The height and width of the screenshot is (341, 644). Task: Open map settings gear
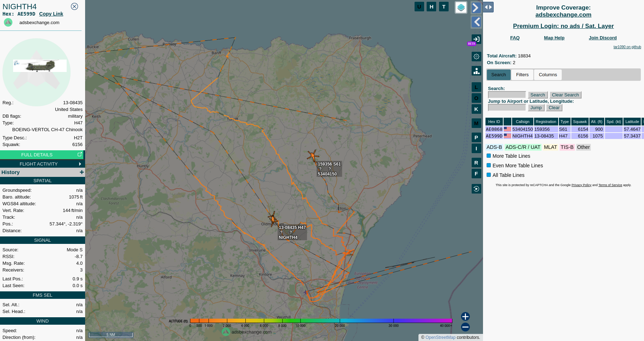[x=476, y=56]
